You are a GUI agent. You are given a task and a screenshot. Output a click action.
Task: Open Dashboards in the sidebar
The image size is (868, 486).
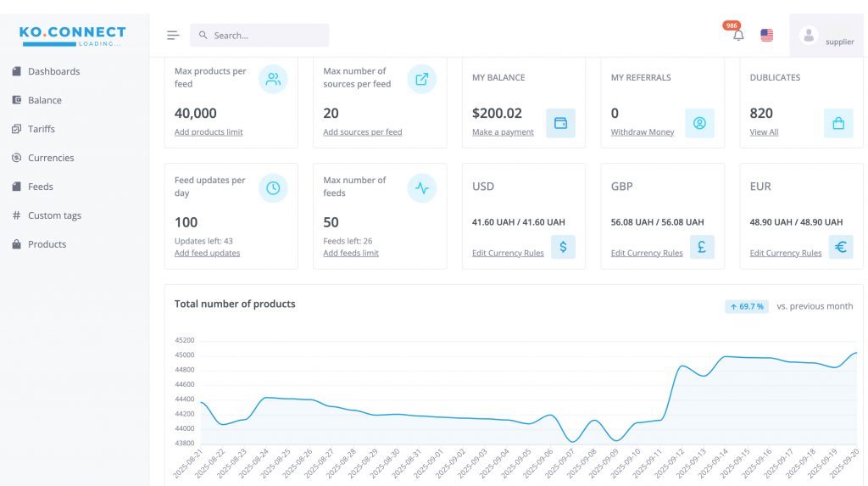(x=53, y=71)
